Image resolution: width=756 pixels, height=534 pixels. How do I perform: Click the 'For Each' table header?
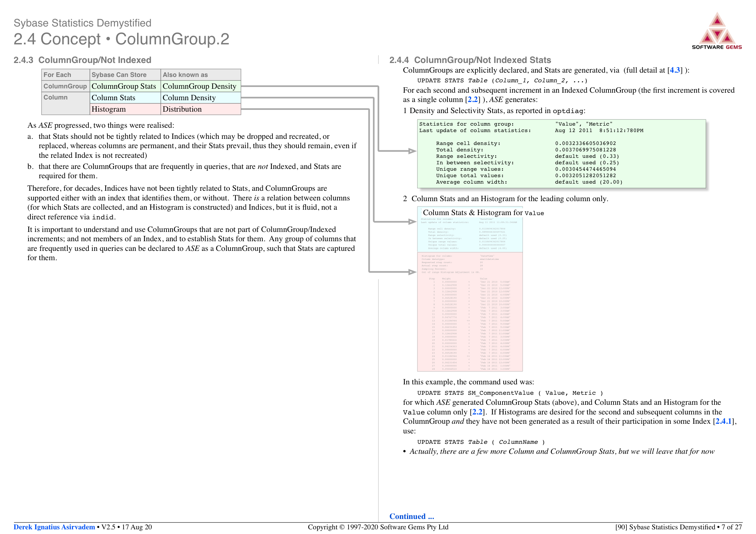click(x=66, y=75)
